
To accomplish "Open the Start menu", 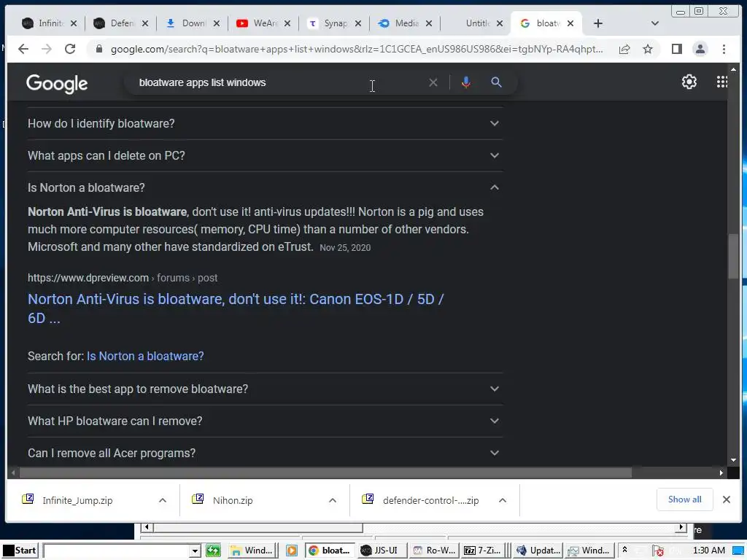I will point(19,551).
